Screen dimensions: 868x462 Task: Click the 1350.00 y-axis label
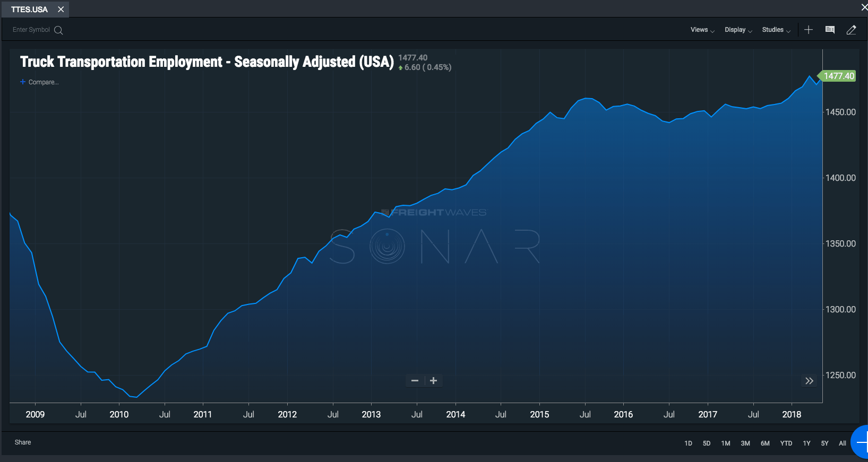tap(840, 243)
